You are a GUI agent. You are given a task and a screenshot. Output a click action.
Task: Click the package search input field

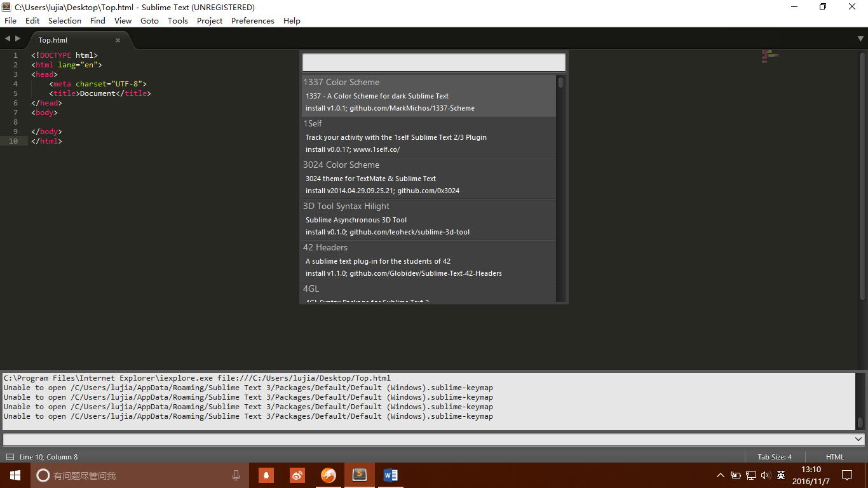pyautogui.click(x=434, y=62)
